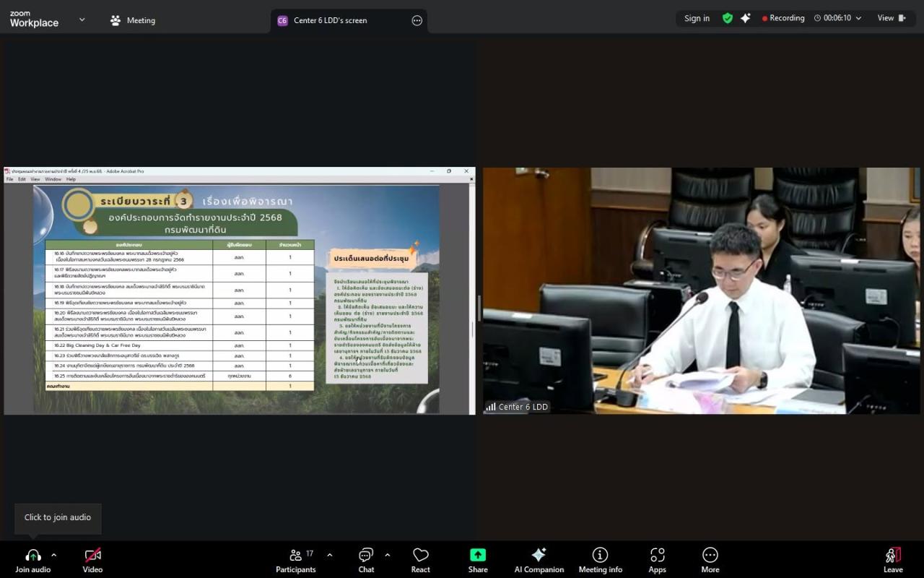Viewport: 924px width, 578px height.
Task: Open the green encryption shield icon
Action: [728, 18]
